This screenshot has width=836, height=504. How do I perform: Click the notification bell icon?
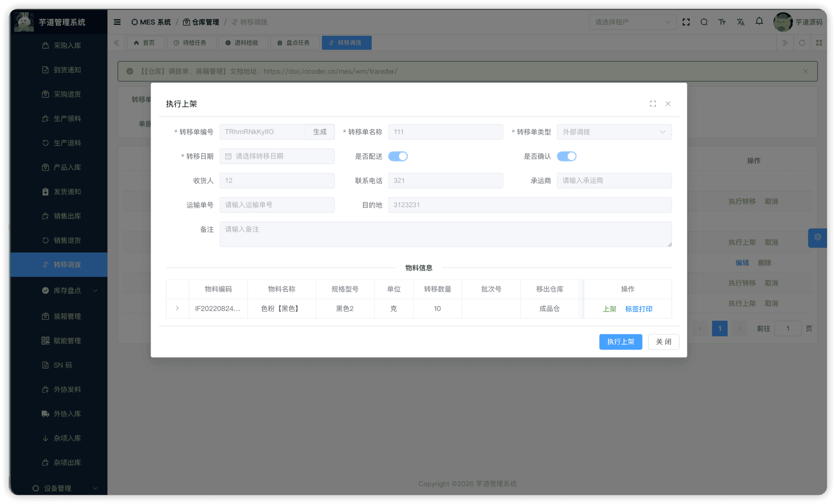point(759,21)
